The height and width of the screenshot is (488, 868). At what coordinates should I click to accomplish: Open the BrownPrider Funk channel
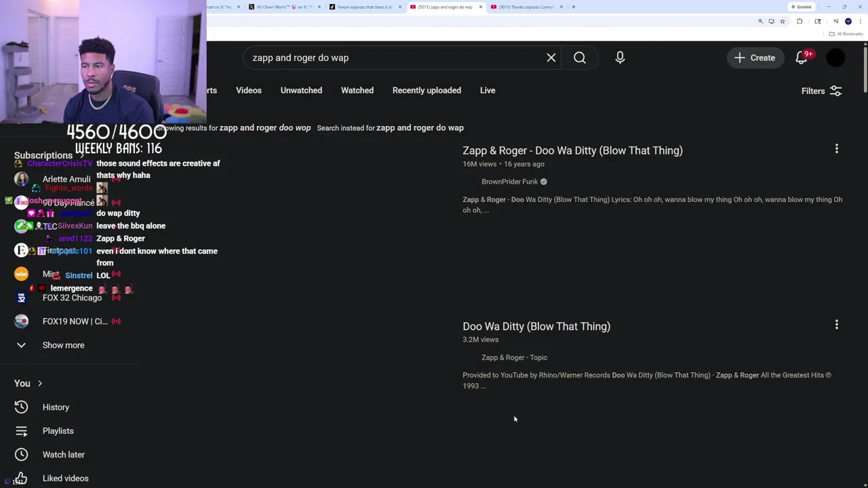pyautogui.click(x=509, y=182)
